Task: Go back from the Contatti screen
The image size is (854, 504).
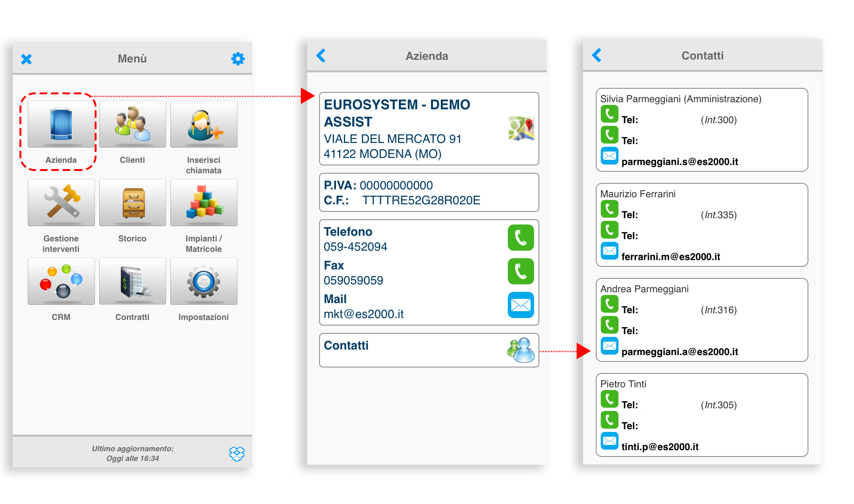Action: click(597, 55)
